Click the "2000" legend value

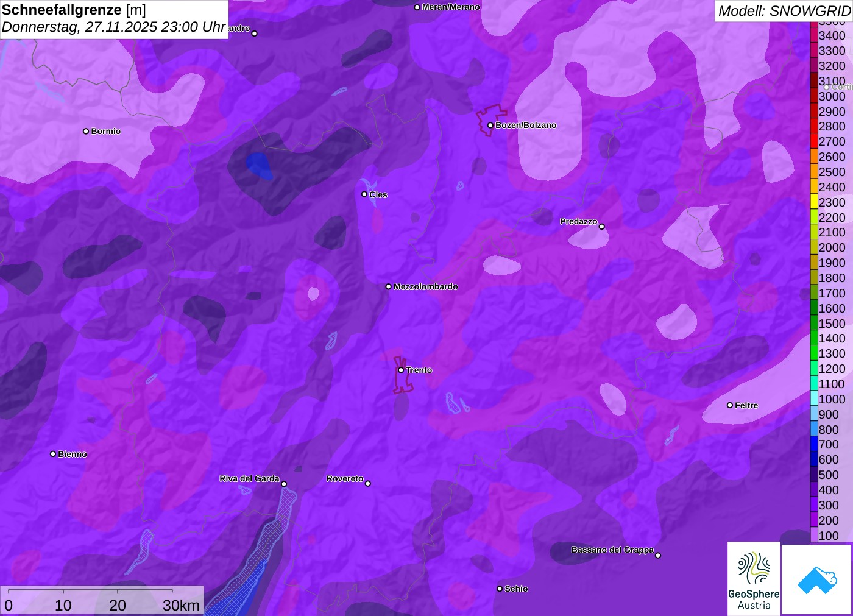[x=832, y=247]
